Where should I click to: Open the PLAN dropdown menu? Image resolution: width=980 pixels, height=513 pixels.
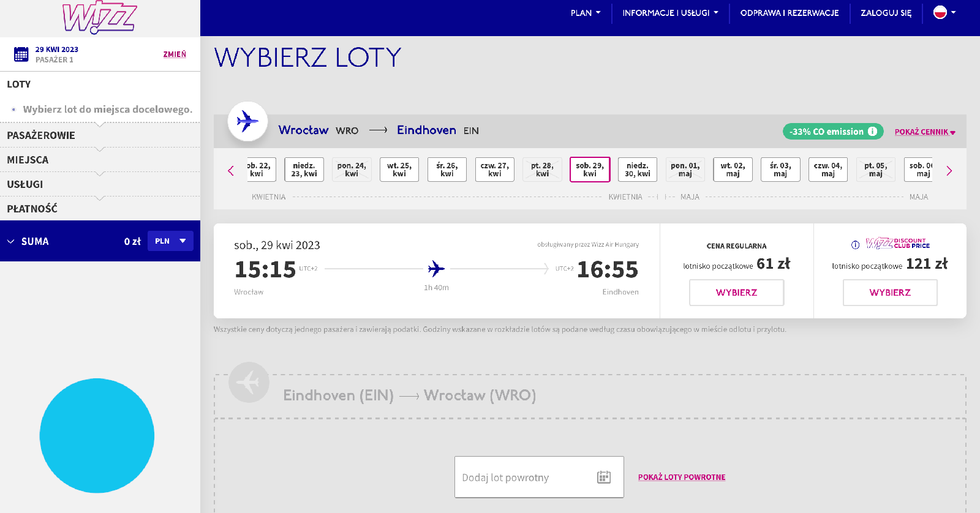586,13
